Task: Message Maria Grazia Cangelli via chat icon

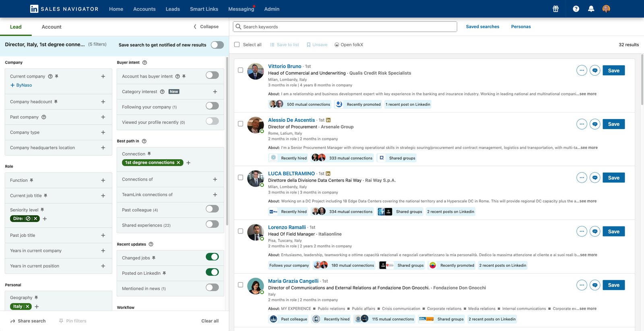Action: (595, 285)
